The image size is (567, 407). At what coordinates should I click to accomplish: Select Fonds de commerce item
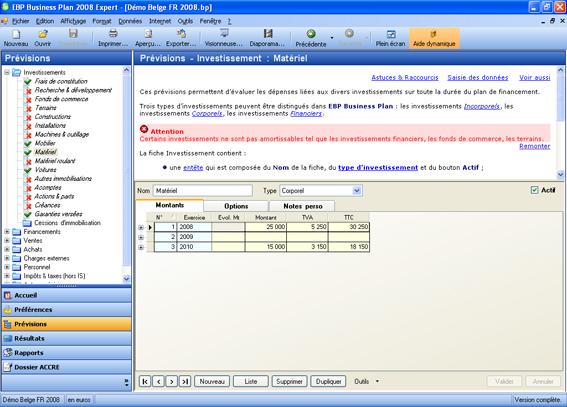click(61, 99)
